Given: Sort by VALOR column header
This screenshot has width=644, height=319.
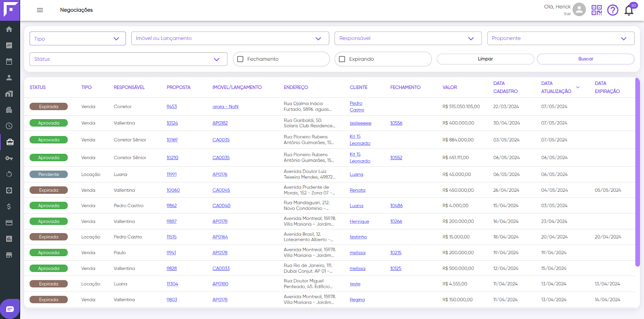Looking at the screenshot, I should (x=450, y=87).
